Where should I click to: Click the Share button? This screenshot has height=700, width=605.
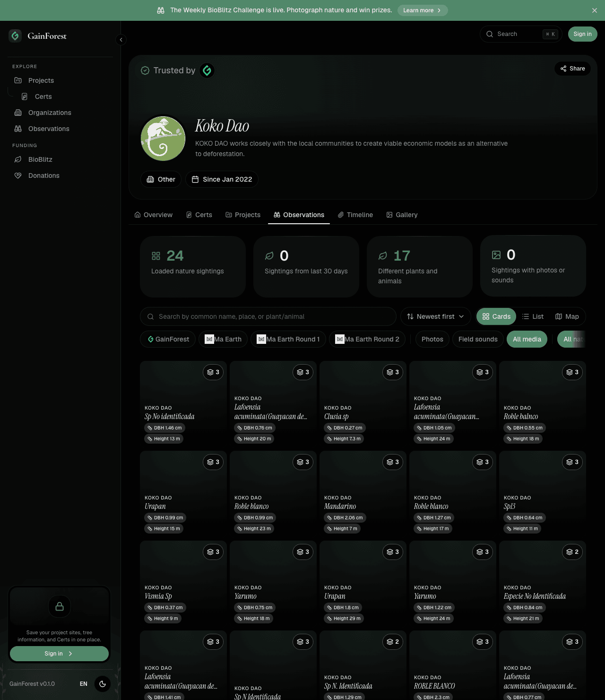(x=572, y=69)
